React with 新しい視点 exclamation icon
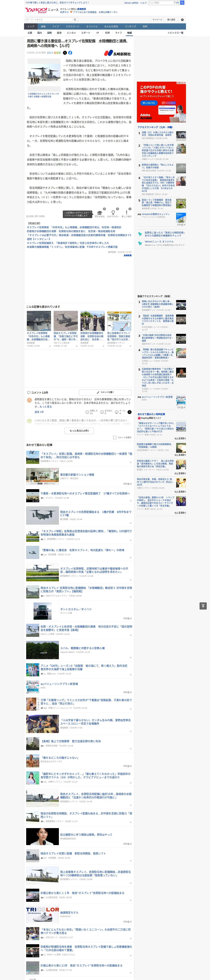The height and width of the screenshot is (980, 210). tap(127, 213)
